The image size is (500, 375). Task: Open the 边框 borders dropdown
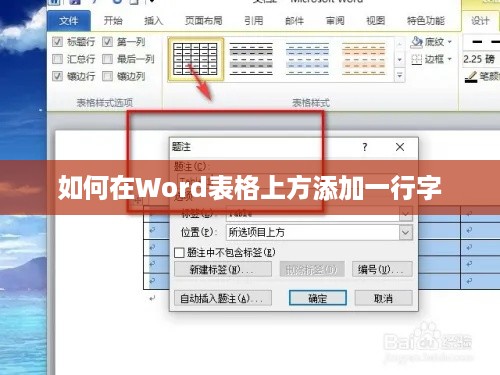click(x=450, y=59)
